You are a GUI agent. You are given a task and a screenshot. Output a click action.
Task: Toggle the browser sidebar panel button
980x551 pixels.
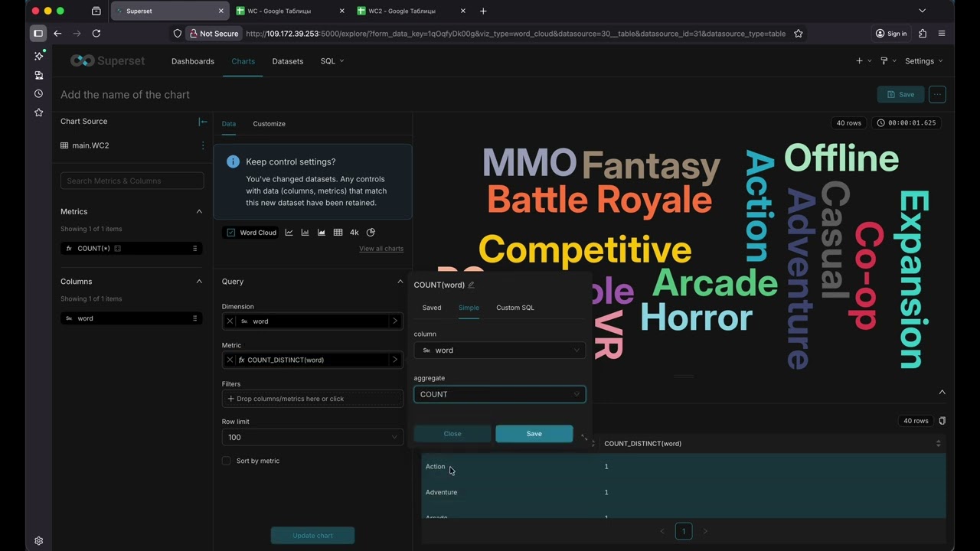[38, 34]
